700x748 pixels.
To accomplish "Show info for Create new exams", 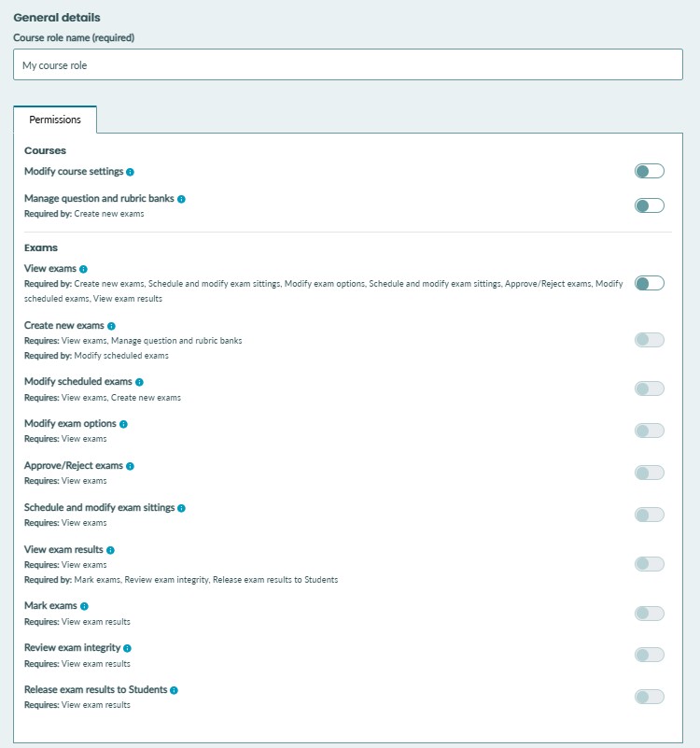I will (111, 326).
